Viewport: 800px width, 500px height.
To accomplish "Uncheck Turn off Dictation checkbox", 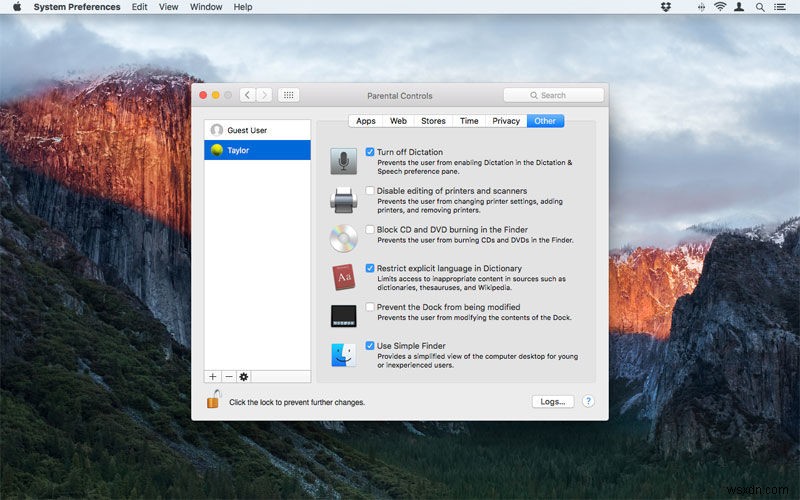I will [x=370, y=152].
